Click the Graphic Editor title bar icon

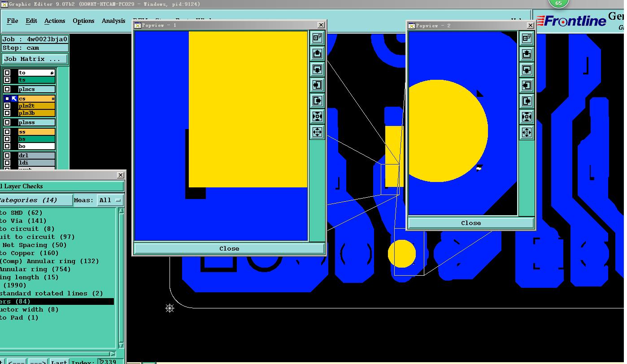4,4
